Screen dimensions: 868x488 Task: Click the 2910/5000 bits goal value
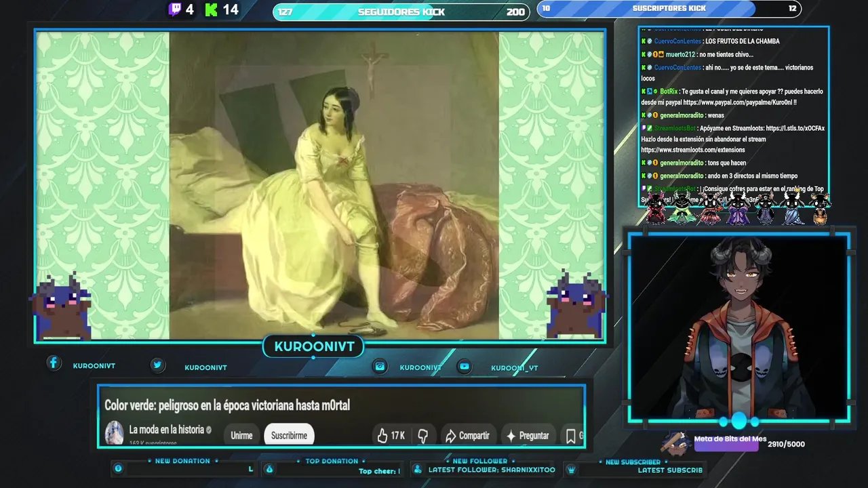[x=786, y=444]
